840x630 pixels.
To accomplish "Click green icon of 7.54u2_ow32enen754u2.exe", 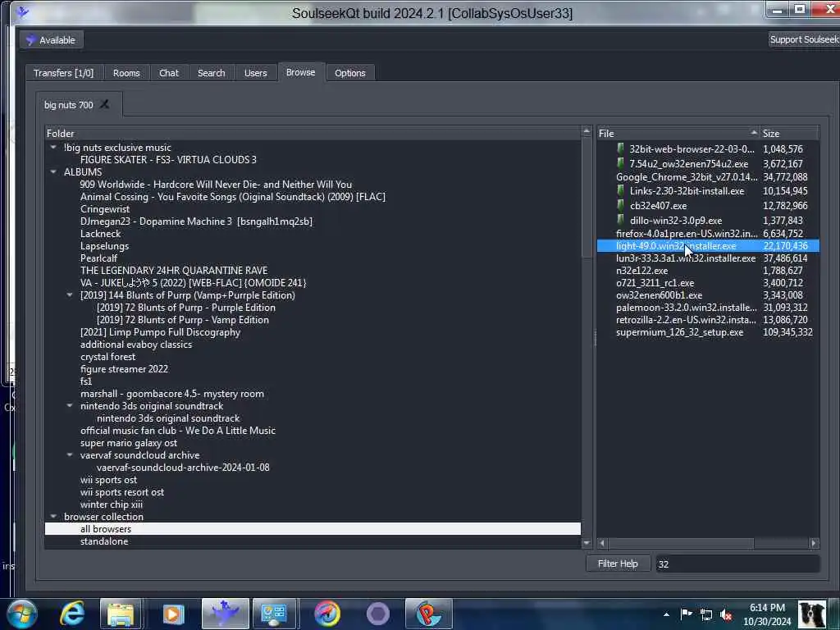I will [x=620, y=163].
